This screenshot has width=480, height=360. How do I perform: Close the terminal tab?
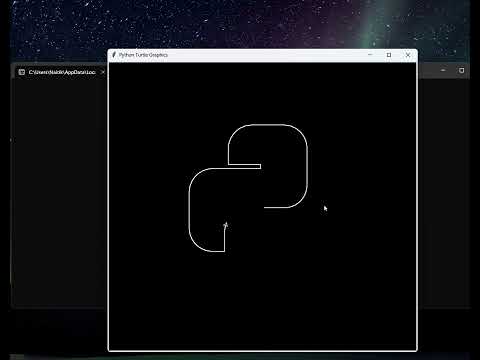click(x=103, y=72)
